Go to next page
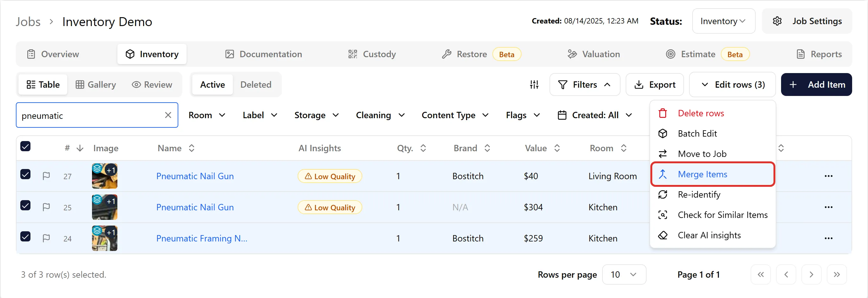This screenshot has width=868, height=298. tap(811, 274)
